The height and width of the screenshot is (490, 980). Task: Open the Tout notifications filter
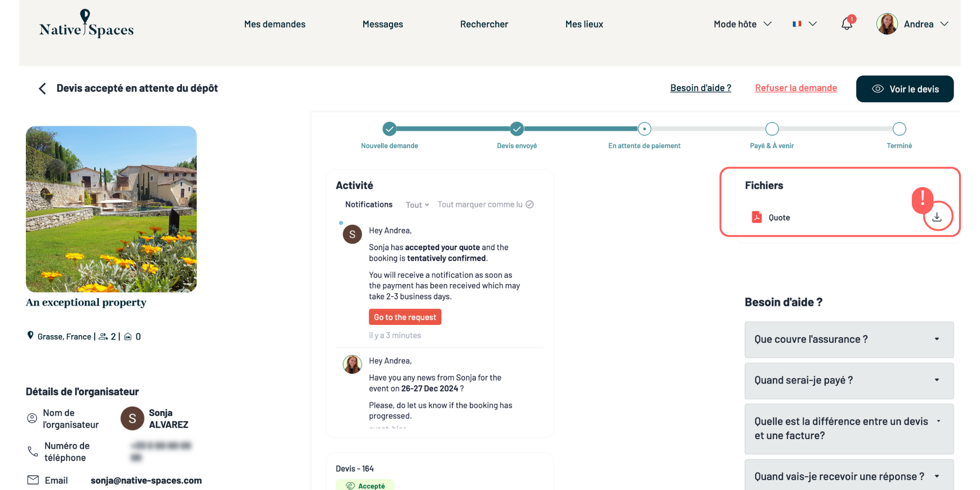tap(417, 205)
